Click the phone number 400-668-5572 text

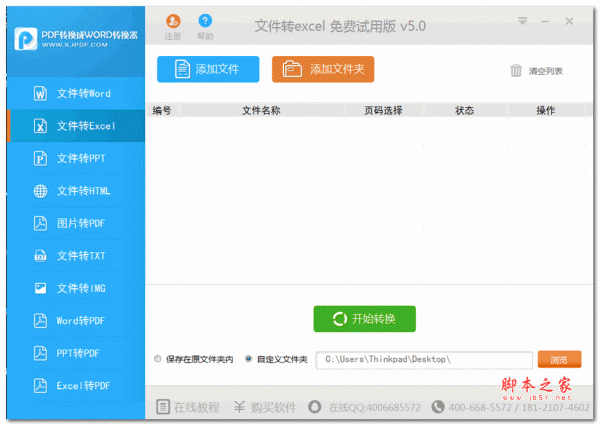click(480, 407)
